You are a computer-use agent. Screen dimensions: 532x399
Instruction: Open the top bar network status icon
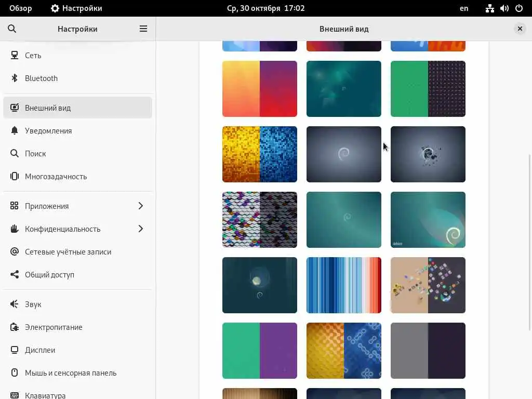coord(489,8)
